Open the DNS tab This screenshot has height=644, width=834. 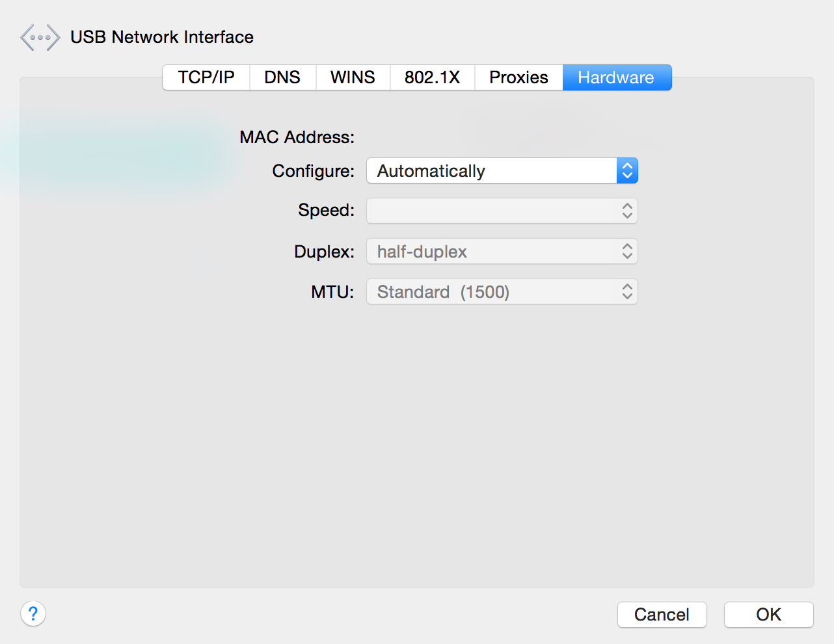[282, 77]
